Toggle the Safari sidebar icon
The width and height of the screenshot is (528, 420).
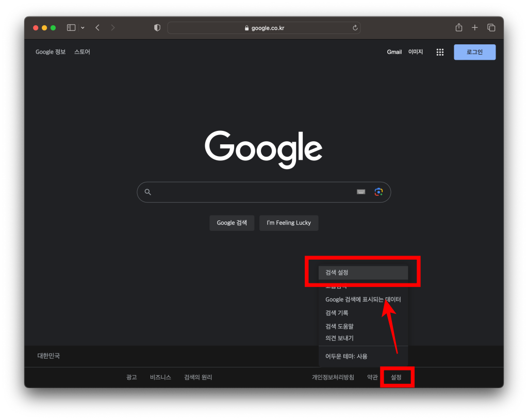pos(71,28)
